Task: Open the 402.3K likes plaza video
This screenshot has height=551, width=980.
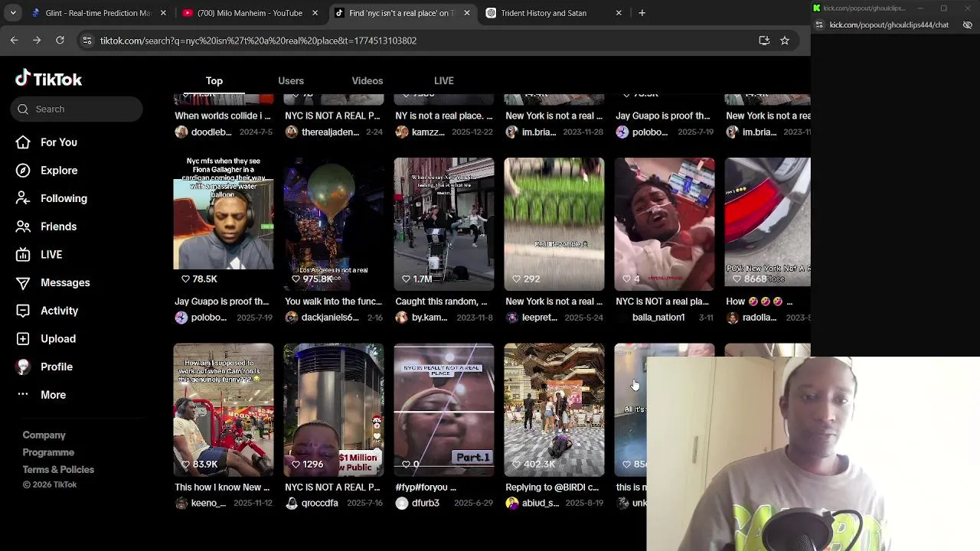Action: point(554,409)
